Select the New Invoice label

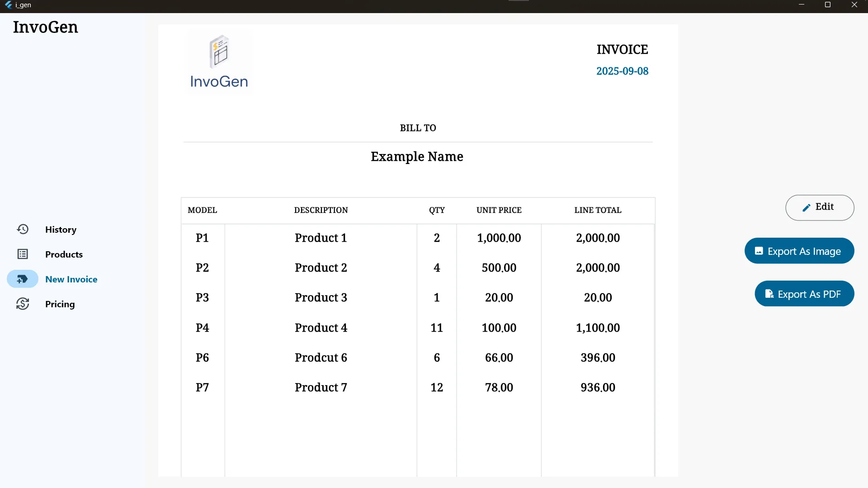click(71, 279)
